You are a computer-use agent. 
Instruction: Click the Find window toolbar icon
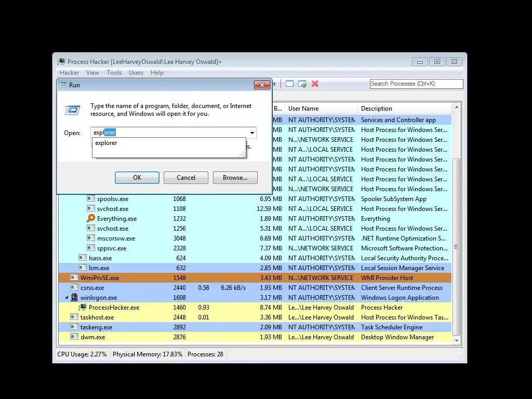(x=289, y=84)
